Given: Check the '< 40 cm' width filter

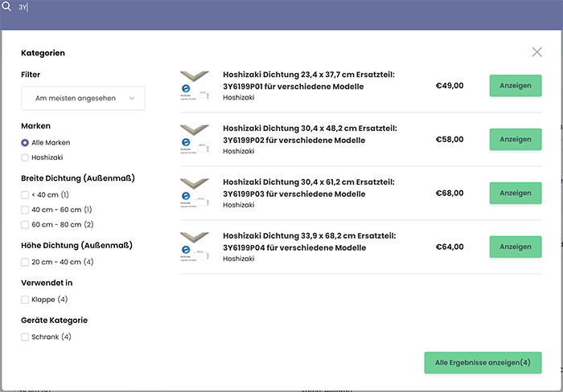Looking at the screenshot, I should [x=25, y=194].
